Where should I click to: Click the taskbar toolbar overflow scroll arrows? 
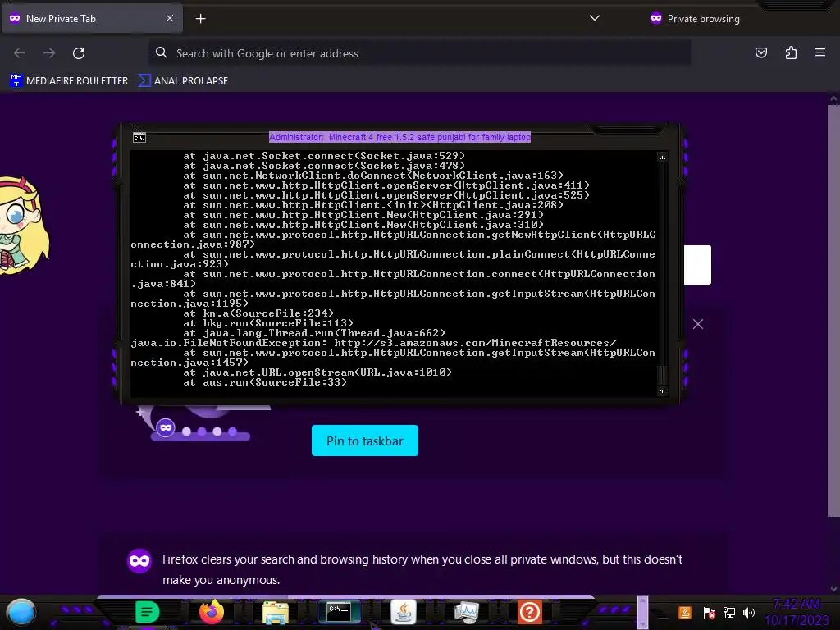tap(642, 612)
